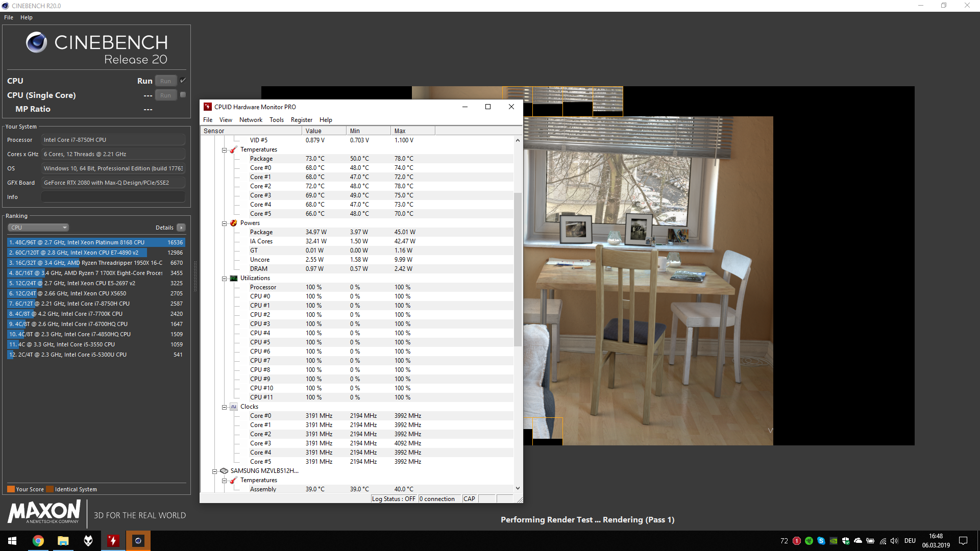Open Cinebench Help menu

[27, 17]
